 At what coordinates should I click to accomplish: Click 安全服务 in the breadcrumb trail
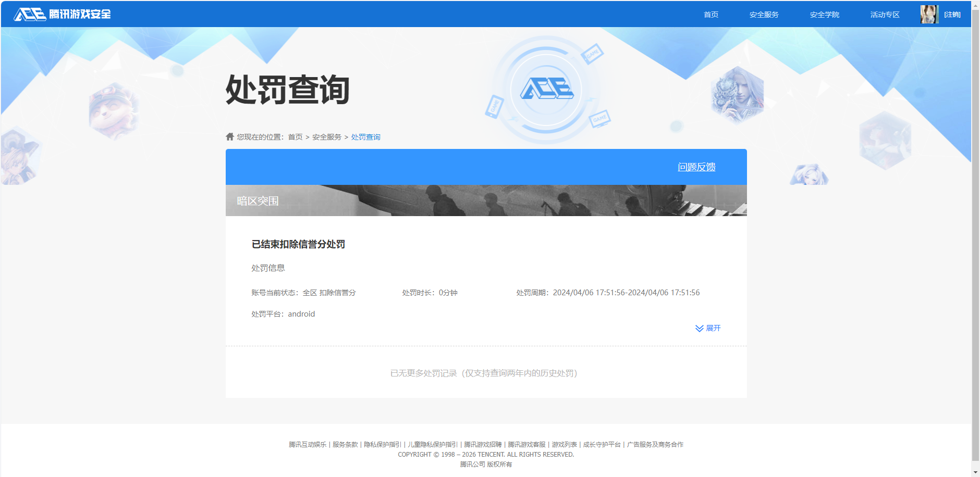point(327,136)
